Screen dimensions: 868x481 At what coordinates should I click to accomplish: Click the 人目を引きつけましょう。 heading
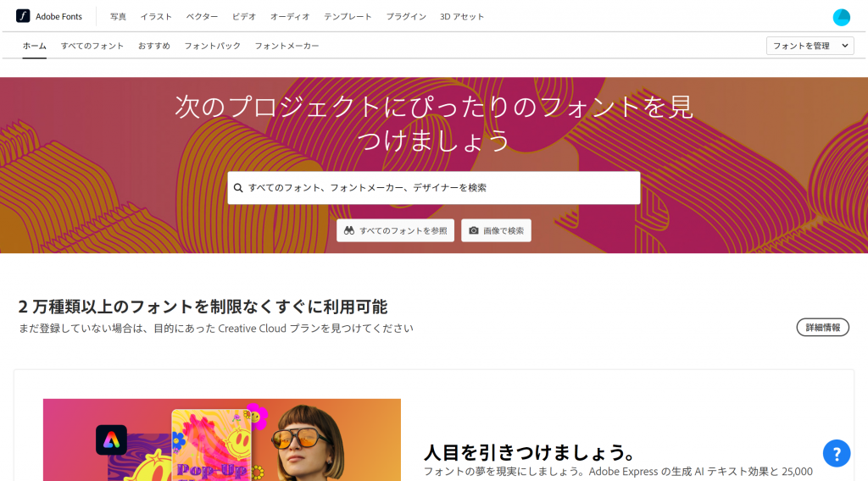[x=530, y=453]
